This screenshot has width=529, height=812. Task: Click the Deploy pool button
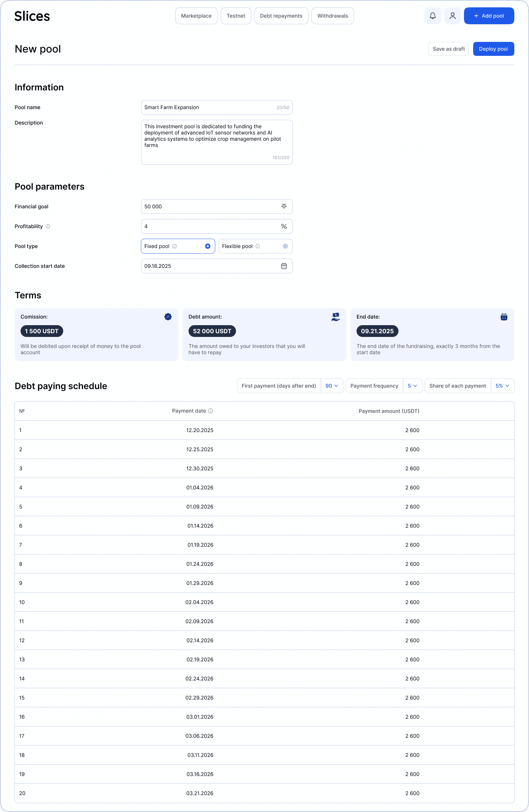point(493,49)
